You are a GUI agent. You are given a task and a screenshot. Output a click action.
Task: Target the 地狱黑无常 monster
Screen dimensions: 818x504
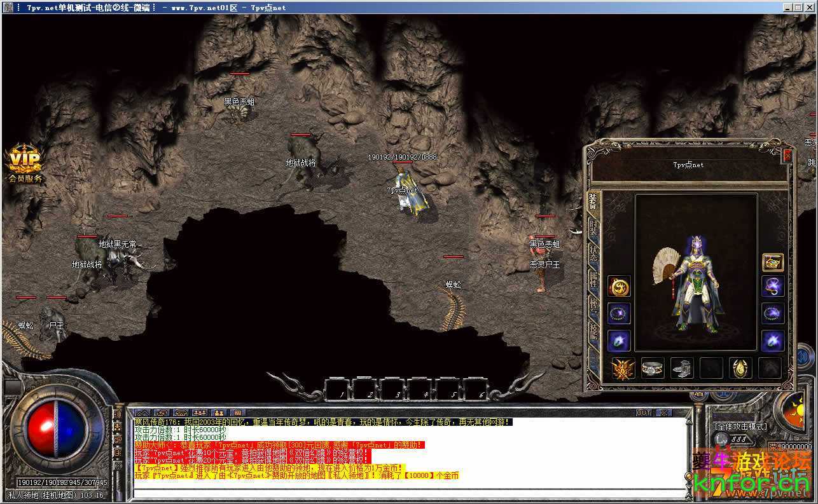[x=122, y=256]
